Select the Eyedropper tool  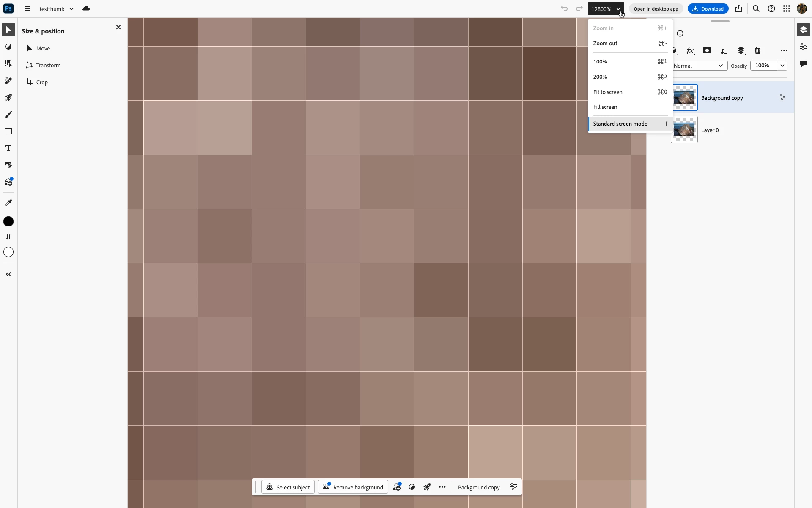pyautogui.click(x=8, y=203)
